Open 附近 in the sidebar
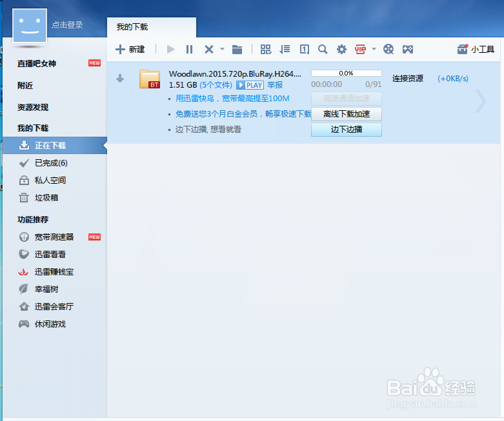 (x=25, y=85)
